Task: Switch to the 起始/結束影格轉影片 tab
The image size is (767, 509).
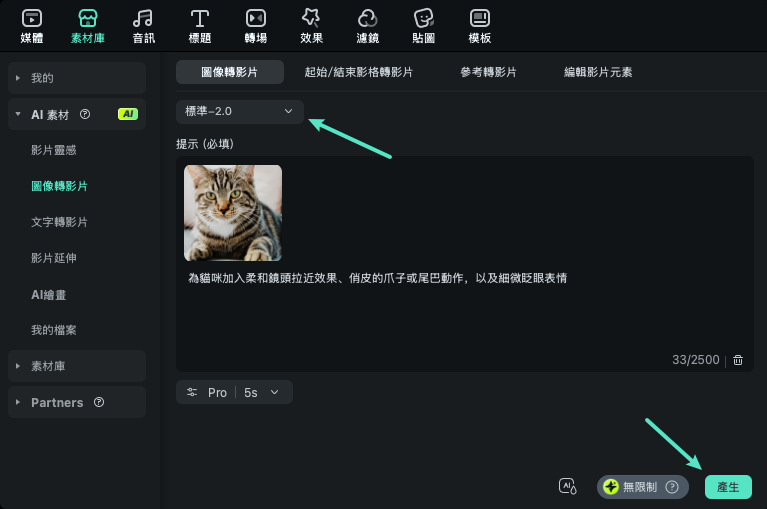Action: coord(359,72)
